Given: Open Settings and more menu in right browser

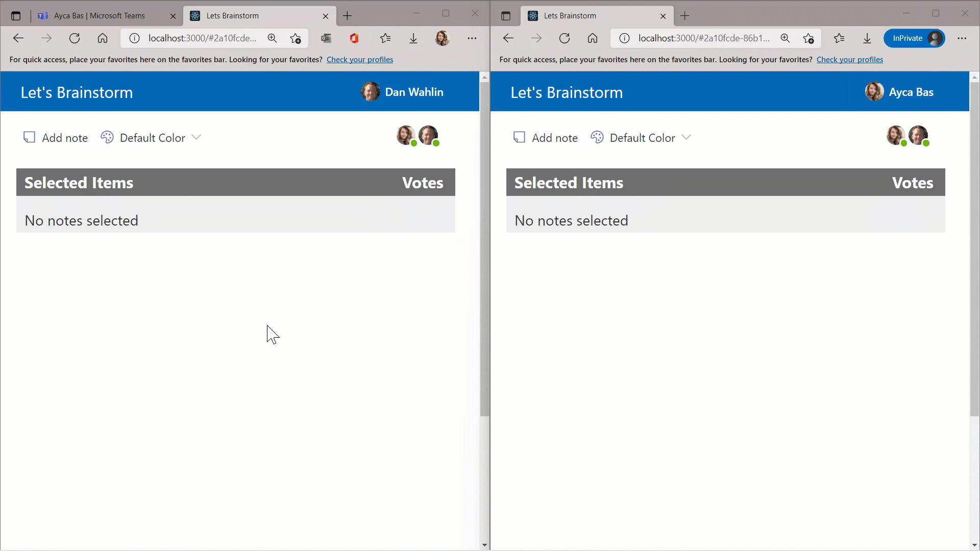Looking at the screenshot, I should (962, 38).
